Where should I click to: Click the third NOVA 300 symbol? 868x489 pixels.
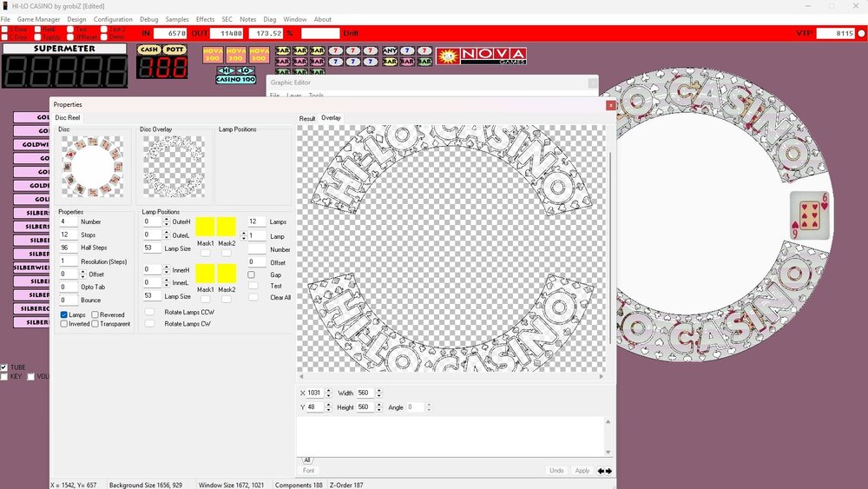coord(259,54)
